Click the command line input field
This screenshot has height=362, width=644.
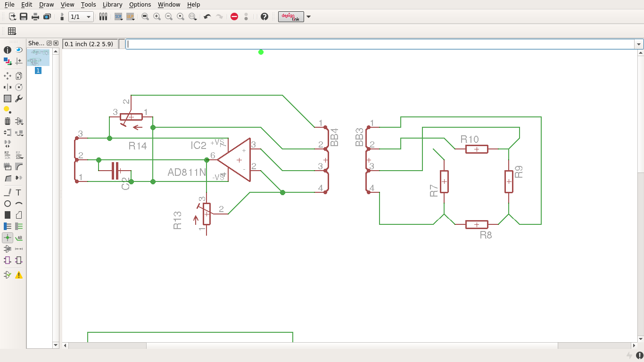(x=380, y=44)
